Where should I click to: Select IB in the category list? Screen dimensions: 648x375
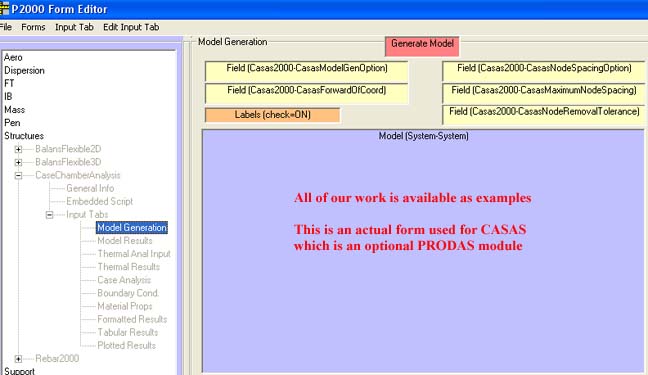pyautogui.click(x=8, y=97)
